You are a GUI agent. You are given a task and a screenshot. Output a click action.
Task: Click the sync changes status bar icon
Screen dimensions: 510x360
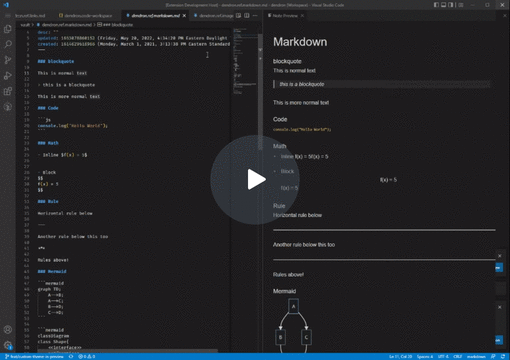click(x=71, y=357)
